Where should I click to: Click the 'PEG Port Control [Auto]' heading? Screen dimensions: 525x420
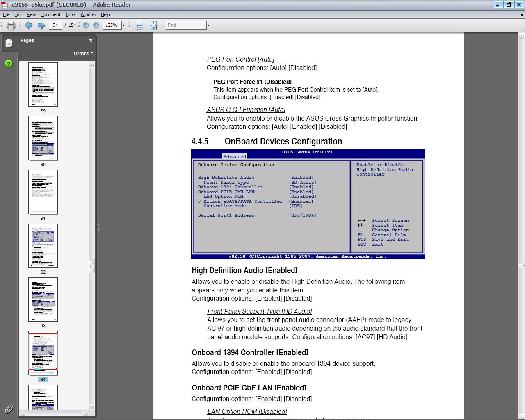(241, 59)
